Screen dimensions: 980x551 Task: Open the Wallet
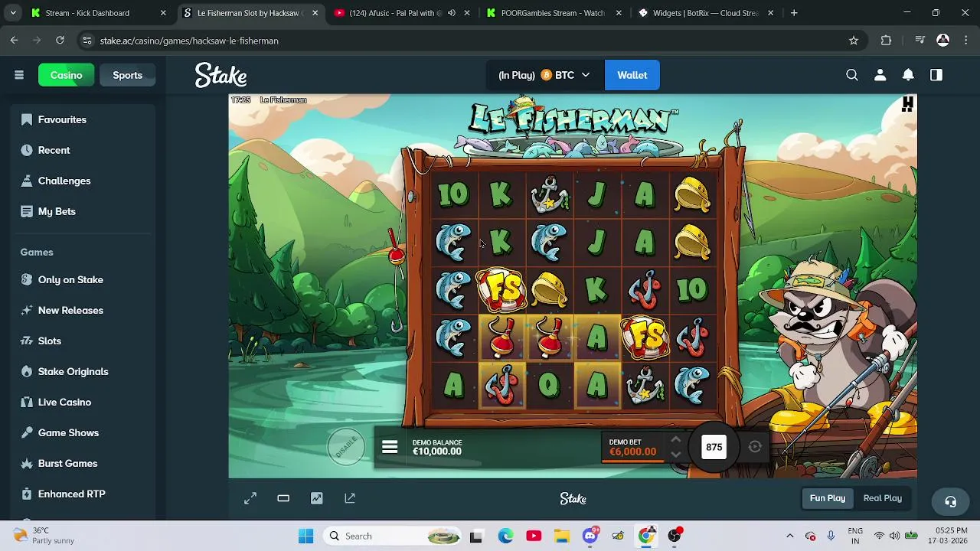(632, 75)
